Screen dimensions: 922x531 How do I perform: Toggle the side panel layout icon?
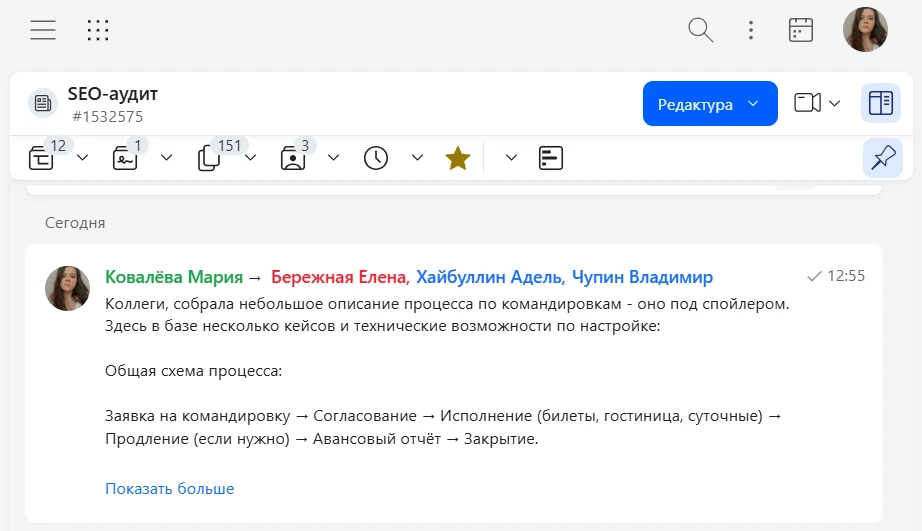pyautogui.click(x=881, y=103)
